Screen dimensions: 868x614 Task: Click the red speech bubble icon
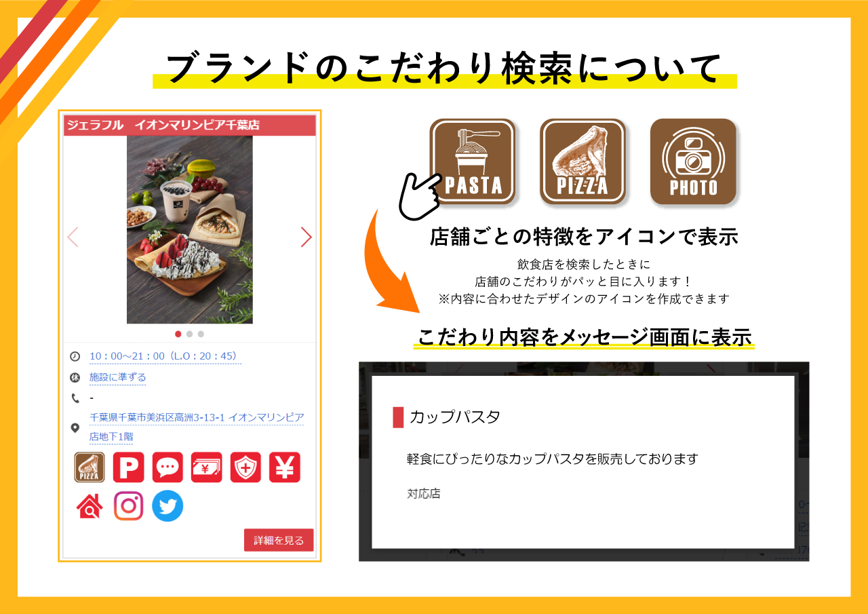click(167, 467)
